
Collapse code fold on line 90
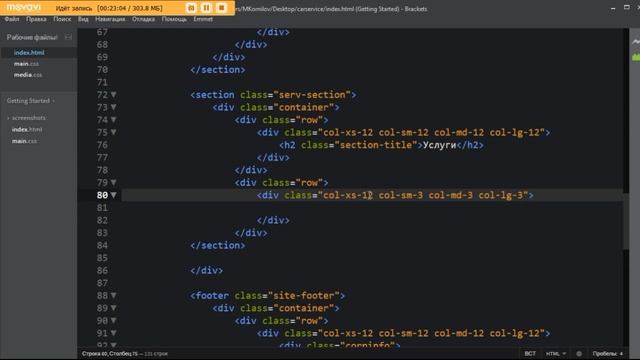click(x=113, y=321)
